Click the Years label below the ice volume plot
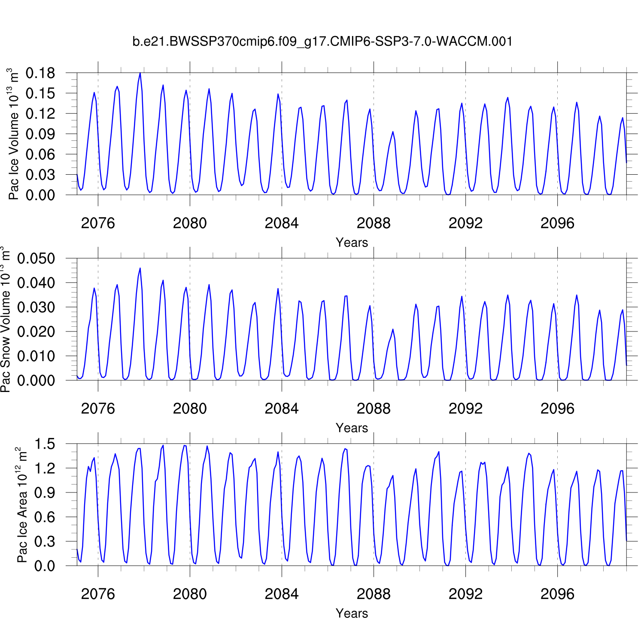 (352, 243)
